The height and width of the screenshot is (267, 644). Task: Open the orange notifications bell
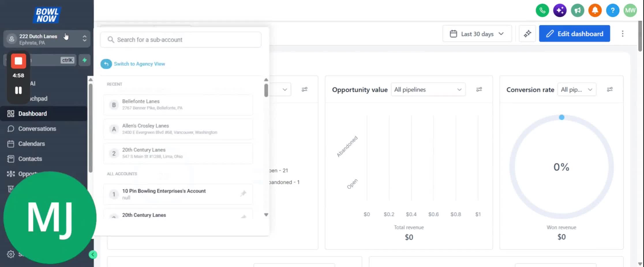pos(595,11)
